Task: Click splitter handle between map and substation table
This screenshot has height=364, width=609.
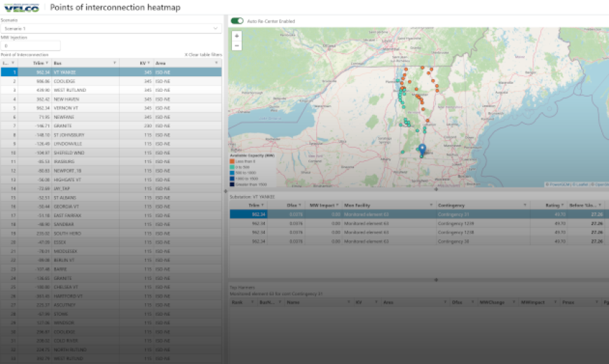Action: 436,189
